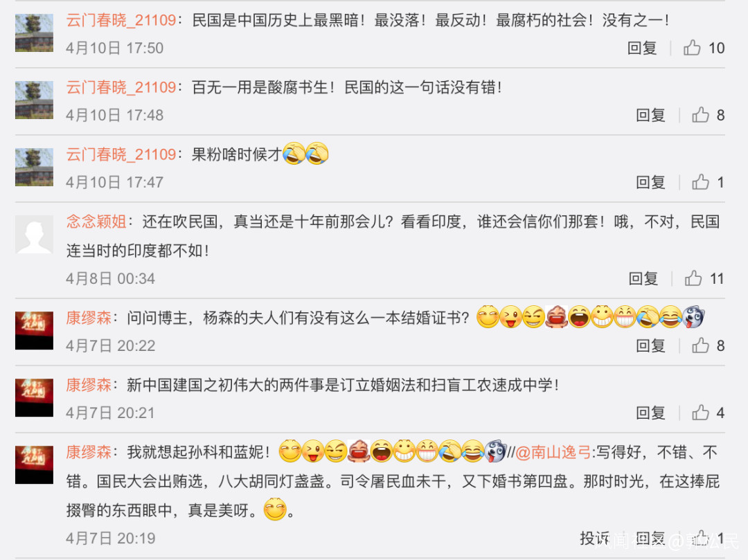This screenshot has height=560, width=748.
Task: Like the comment with 10 likes
Action: [692, 48]
